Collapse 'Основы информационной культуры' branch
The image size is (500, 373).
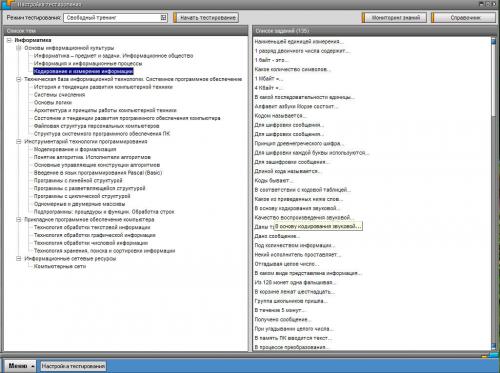click(19, 48)
